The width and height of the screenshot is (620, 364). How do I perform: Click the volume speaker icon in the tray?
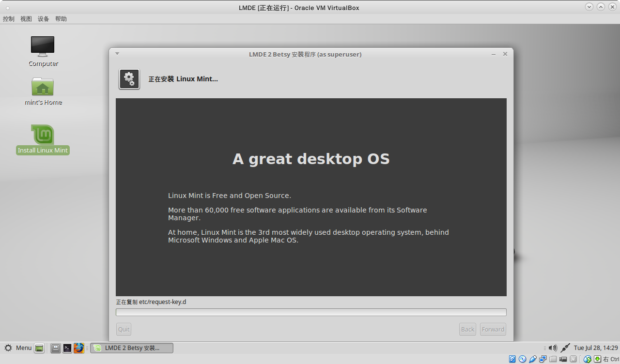(x=553, y=348)
